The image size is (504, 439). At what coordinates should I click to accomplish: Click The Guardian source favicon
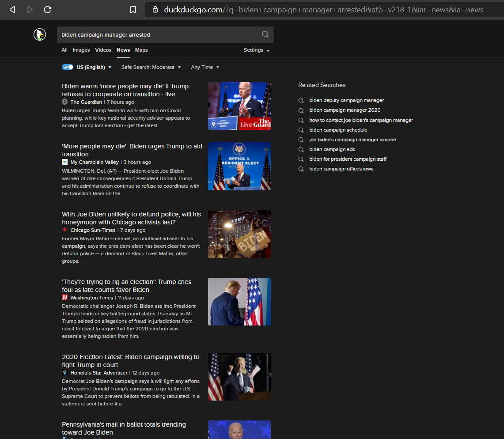click(x=64, y=102)
